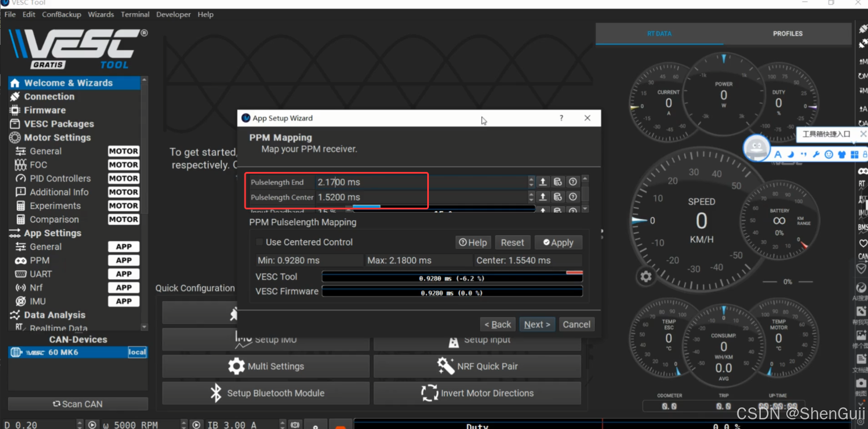Click read-default icon for Pulselength Center

[x=558, y=197]
